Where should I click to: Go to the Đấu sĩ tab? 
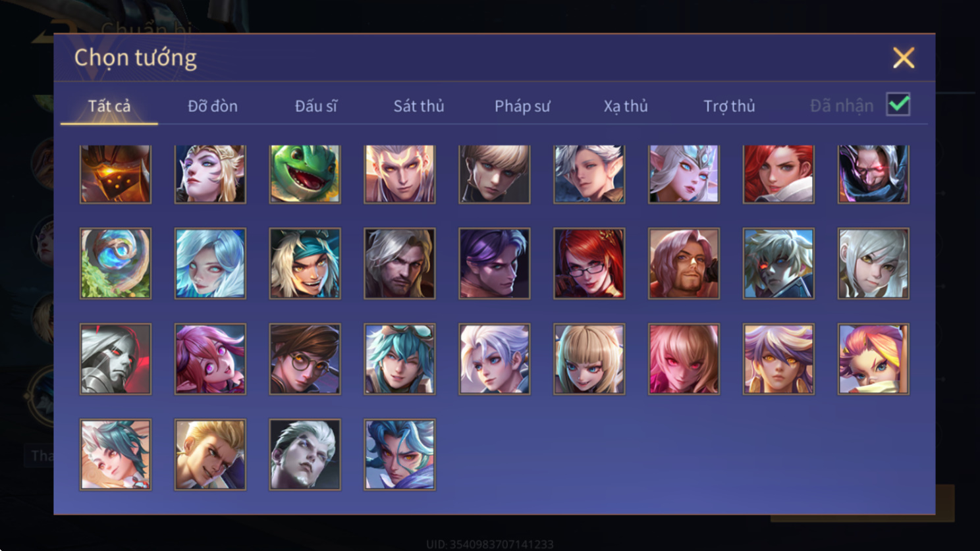click(x=315, y=106)
